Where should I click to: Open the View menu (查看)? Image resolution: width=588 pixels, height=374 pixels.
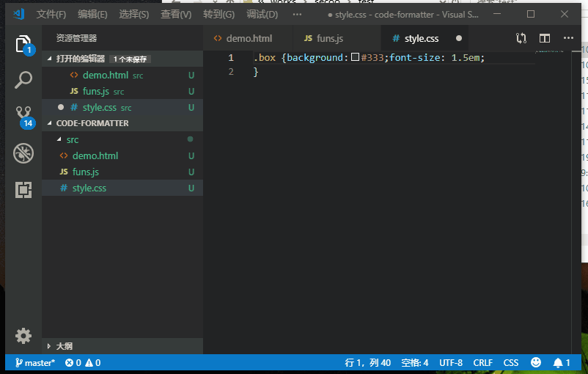pos(176,14)
